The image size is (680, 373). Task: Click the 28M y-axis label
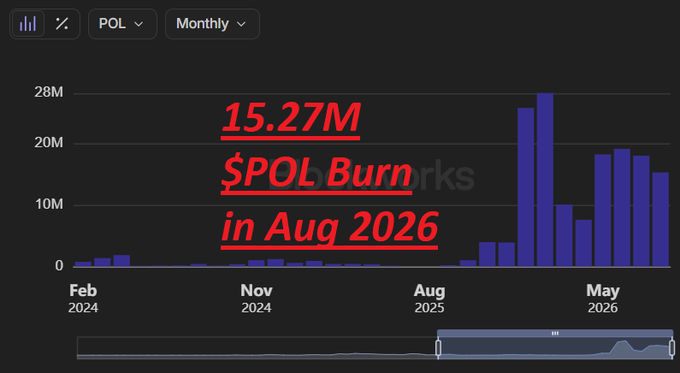49,92
